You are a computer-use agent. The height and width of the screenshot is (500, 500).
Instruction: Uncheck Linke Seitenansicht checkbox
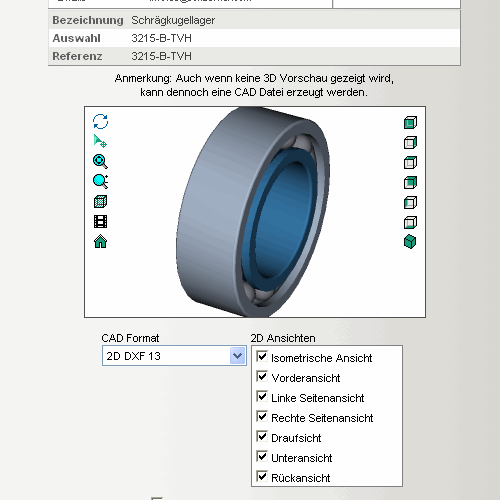262,396
